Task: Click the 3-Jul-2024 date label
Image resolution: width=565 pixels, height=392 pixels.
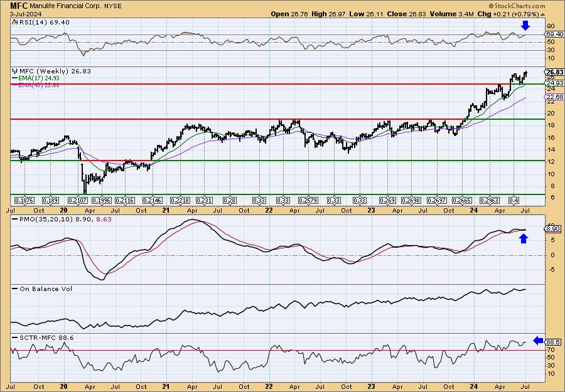Action: (26, 14)
